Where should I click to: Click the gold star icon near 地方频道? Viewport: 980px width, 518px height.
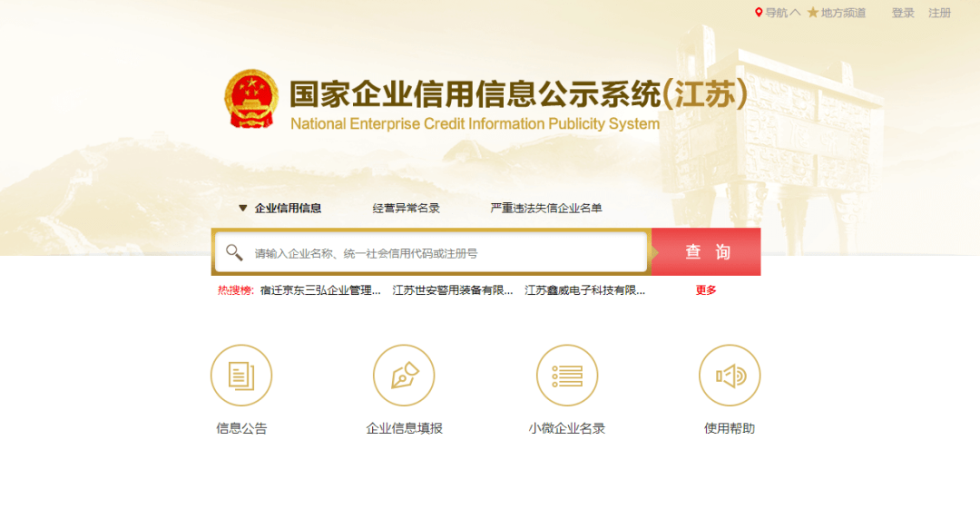[812, 13]
